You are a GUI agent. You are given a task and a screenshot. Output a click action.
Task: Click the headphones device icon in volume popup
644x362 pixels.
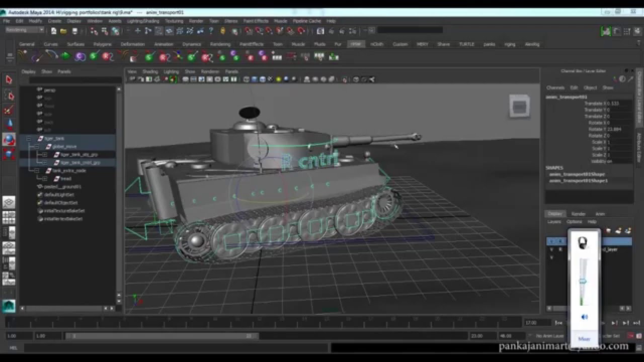click(x=584, y=243)
